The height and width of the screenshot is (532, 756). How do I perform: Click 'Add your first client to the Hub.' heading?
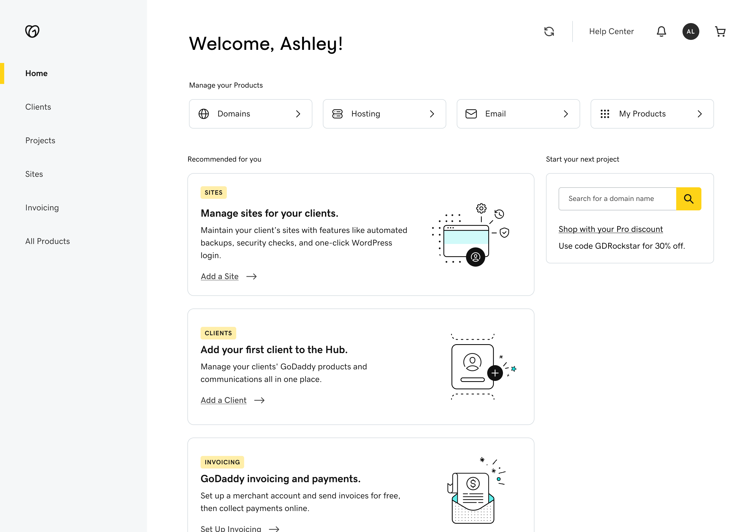pyautogui.click(x=274, y=349)
